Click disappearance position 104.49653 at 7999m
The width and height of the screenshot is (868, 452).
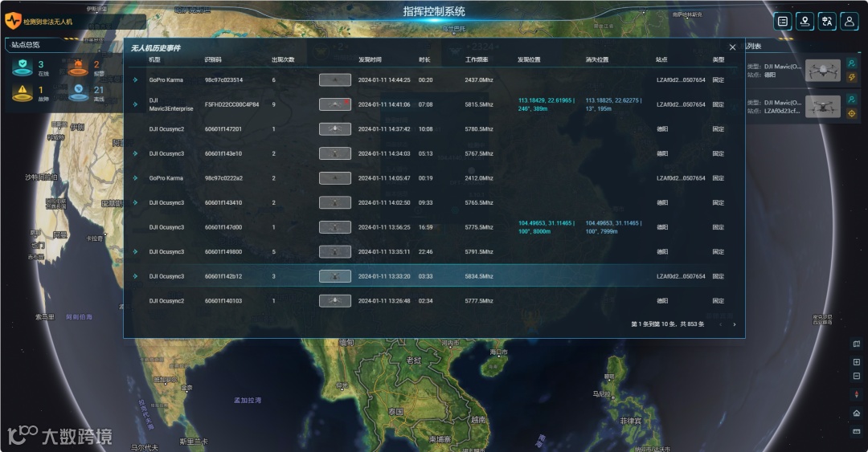pos(613,227)
